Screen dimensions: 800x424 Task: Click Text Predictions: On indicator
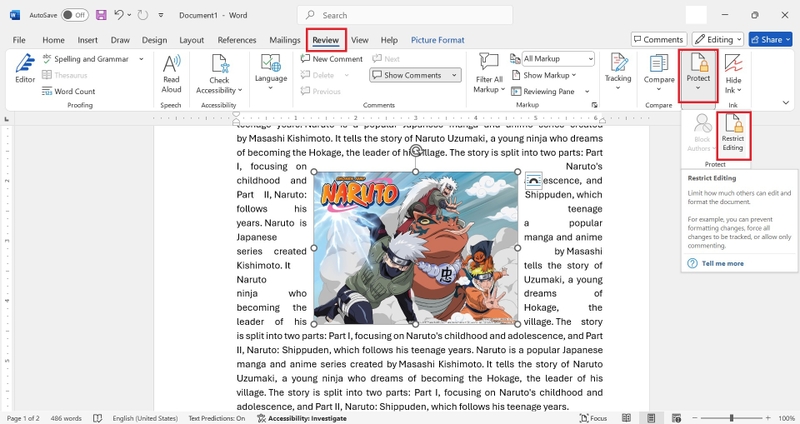click(217, 418)
